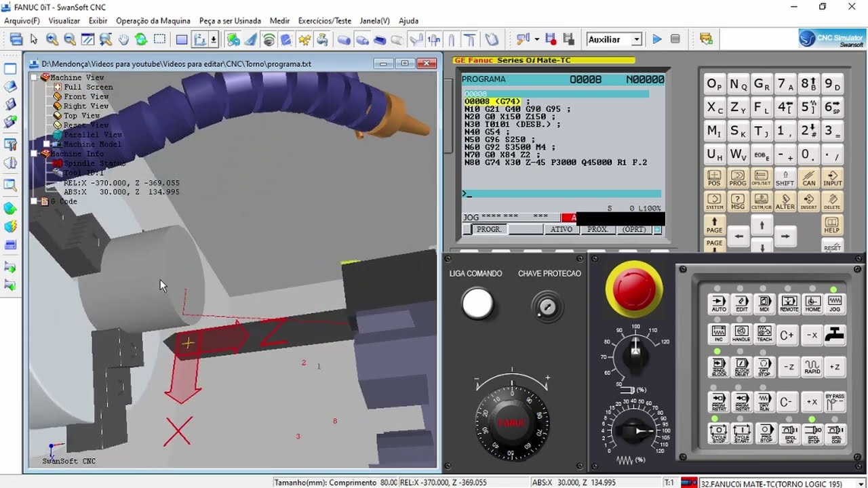Click the Front View tree item
Image resolution: width=868 pixels, height=488 pixels.
click(86, 96)
